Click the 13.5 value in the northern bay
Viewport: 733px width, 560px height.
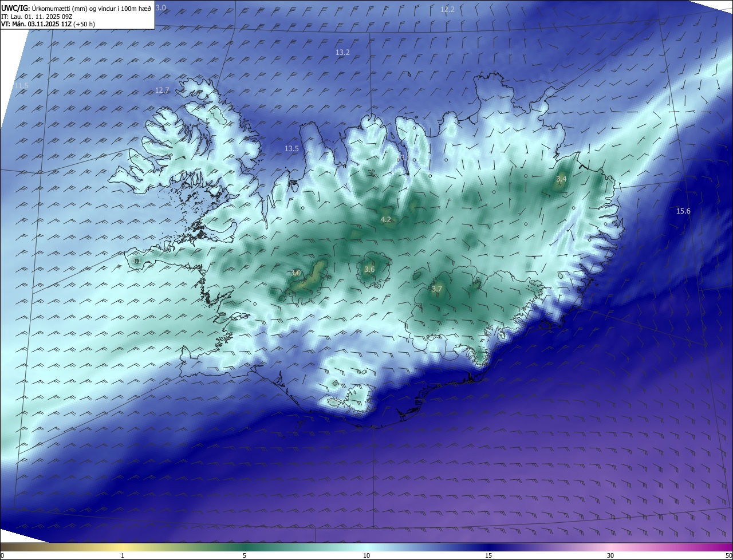click(291, 149)
